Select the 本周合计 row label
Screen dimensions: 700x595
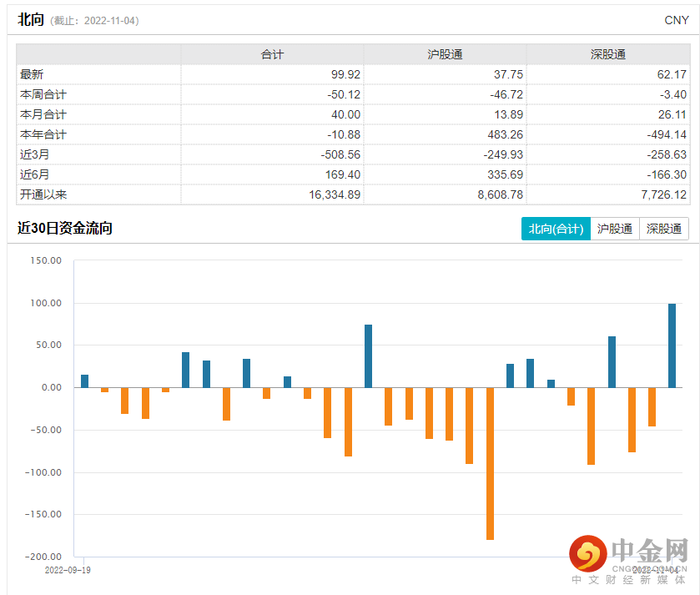click(x=43, y=94)
